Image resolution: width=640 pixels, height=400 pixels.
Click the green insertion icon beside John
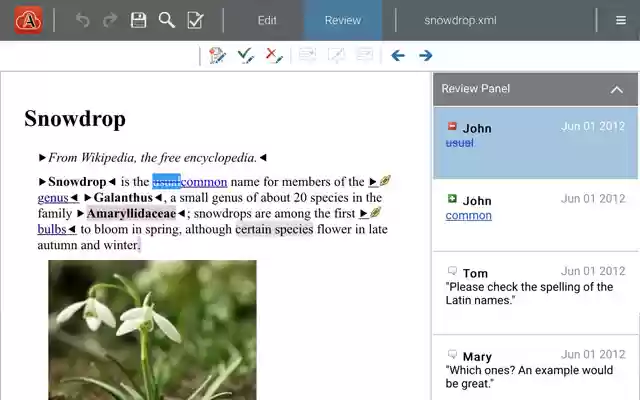tap(452, 198)
